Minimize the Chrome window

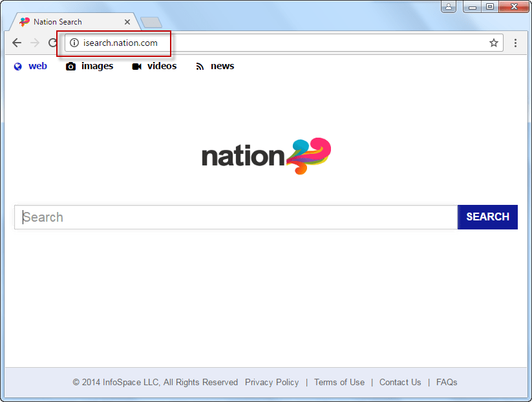(473, 6)
